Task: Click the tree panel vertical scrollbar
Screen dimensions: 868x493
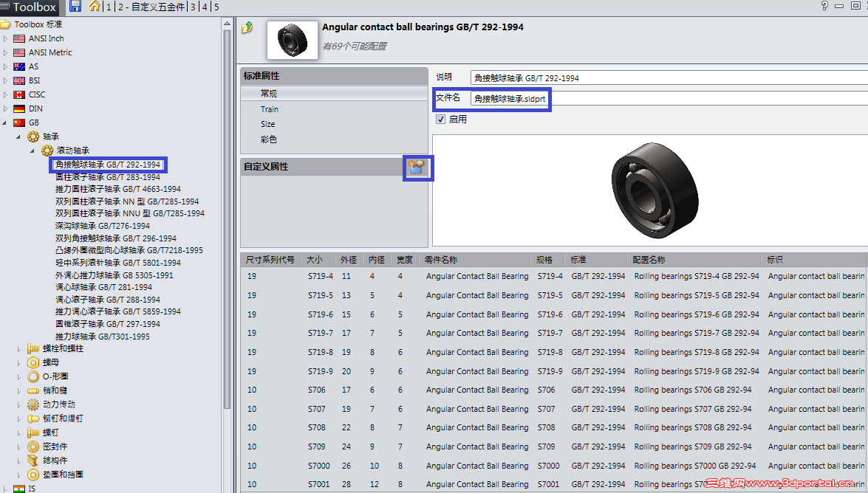Action: [x=226, y=218]
